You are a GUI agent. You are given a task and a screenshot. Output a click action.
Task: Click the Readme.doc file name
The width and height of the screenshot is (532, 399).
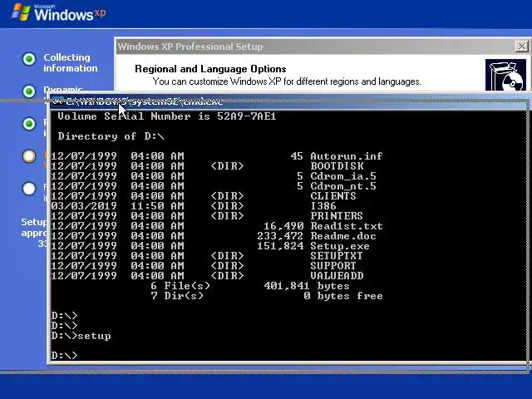point(343,236)
